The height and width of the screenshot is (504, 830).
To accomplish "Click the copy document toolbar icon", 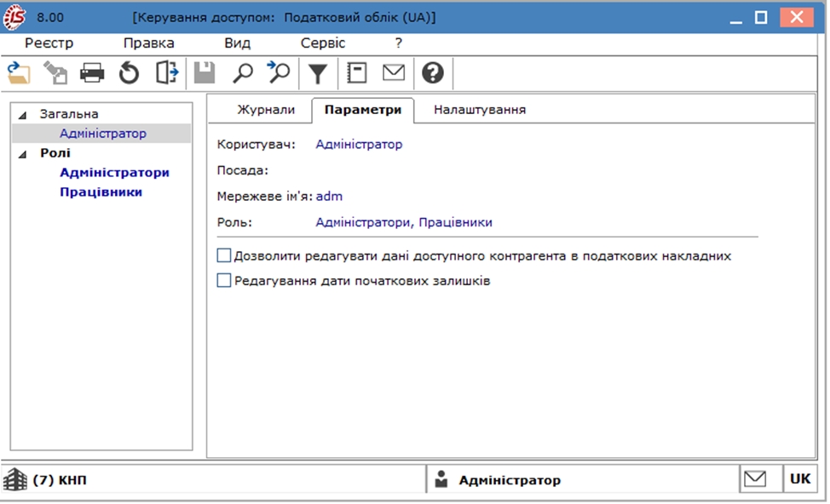I will (55, 72).
